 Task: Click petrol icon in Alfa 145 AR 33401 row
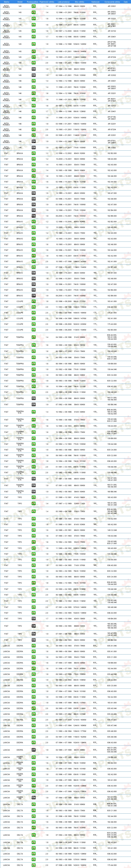pos(34,37)
